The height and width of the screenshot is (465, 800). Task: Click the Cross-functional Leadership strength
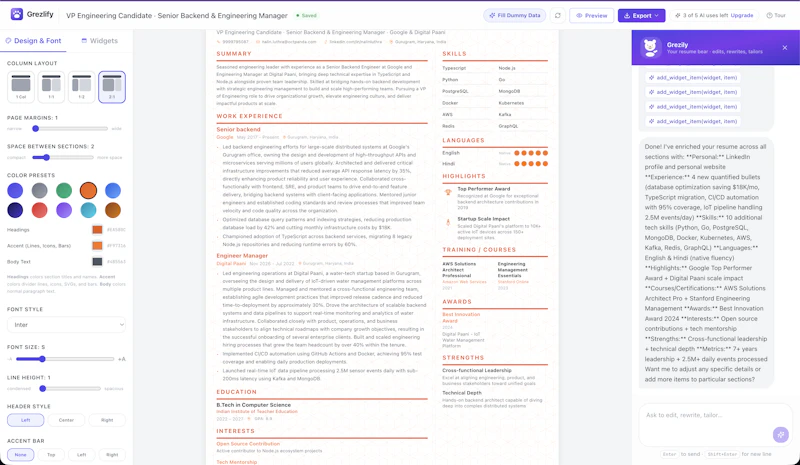coord(477,371)
